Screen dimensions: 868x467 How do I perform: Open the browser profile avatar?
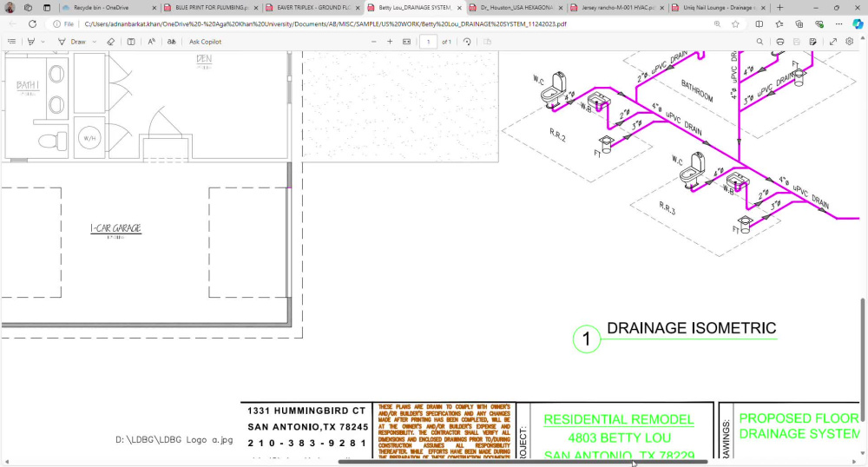click(10, 8)
